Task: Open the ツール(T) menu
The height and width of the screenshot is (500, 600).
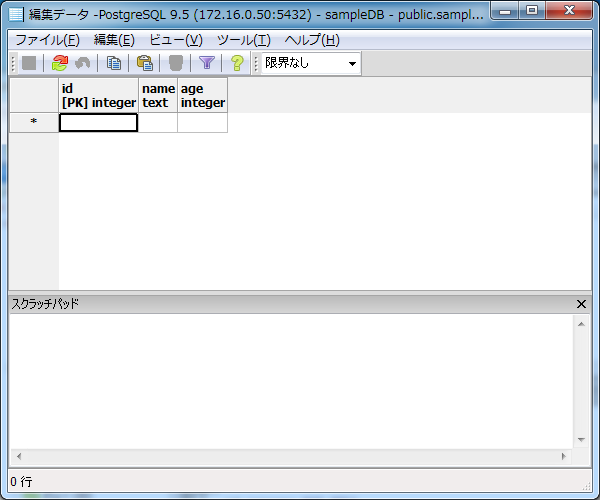Action: [244, 40]
